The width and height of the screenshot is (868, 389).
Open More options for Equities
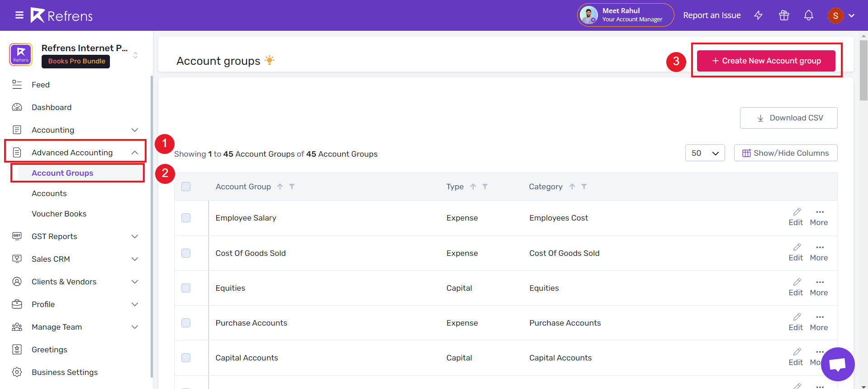[819, 288]
